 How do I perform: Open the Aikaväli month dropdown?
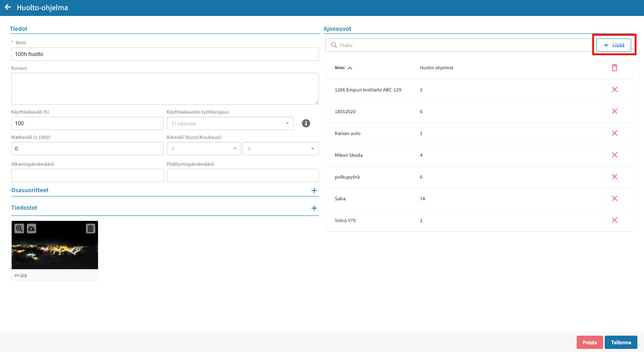[280, 149]
